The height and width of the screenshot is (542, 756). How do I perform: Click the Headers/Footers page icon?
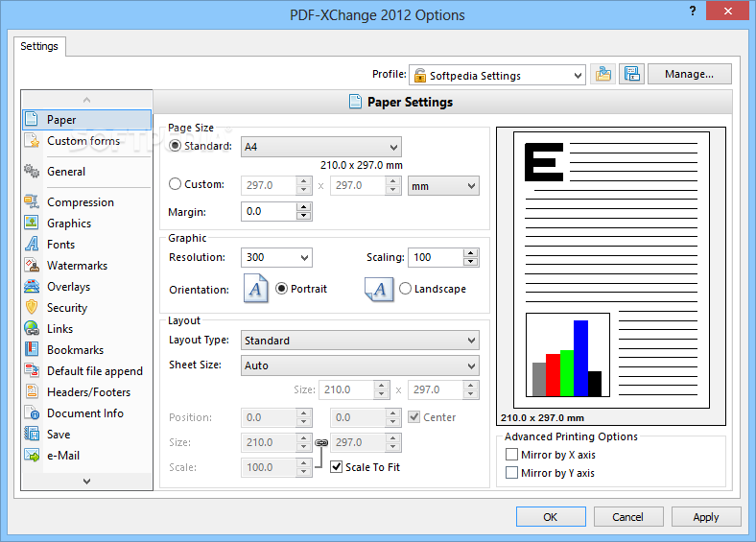(x=32, y=391)
